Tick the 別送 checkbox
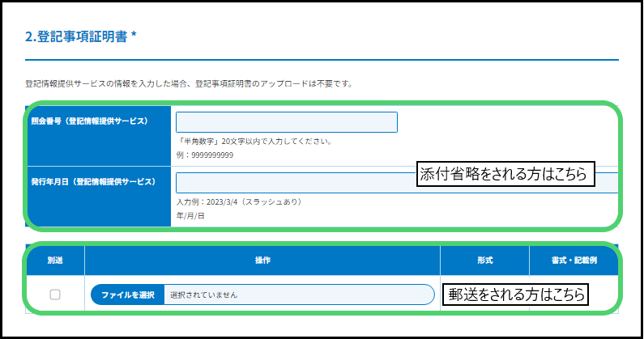 [55, 295]
